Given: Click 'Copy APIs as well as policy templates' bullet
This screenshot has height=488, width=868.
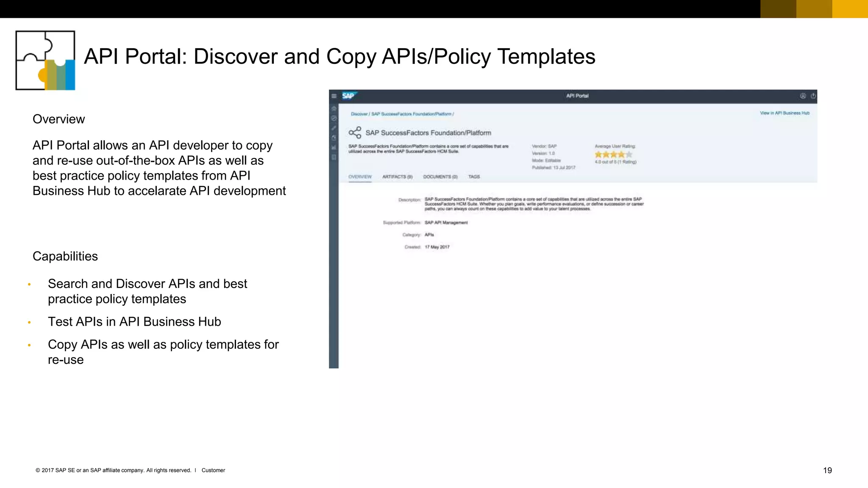Looking at the screenshot, I should (163, 352).
